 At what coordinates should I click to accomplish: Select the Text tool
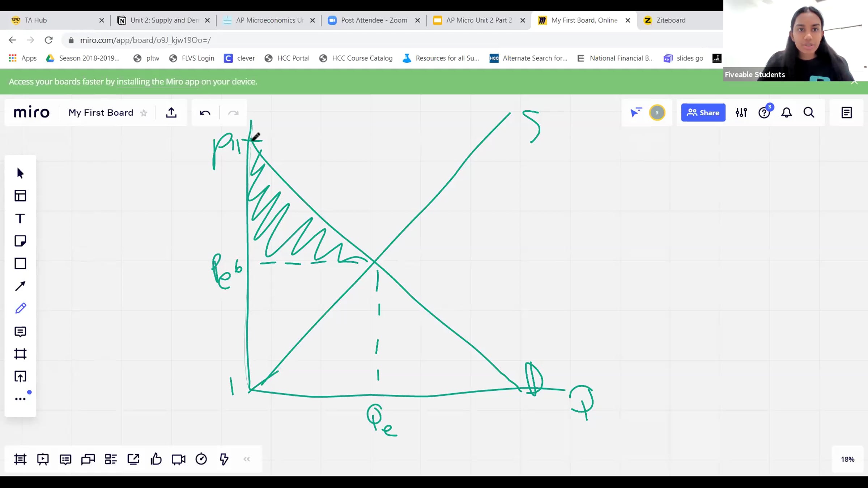point(20,218)
